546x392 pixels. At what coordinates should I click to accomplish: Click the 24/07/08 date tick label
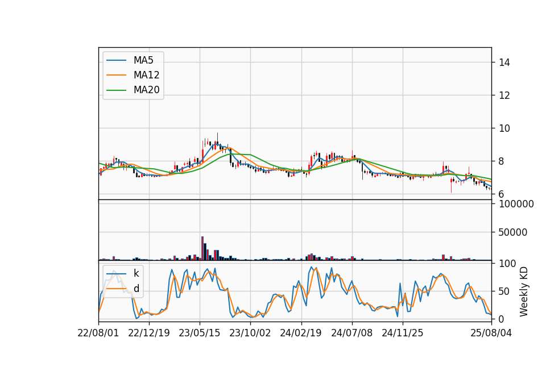(x=351, y=333)
